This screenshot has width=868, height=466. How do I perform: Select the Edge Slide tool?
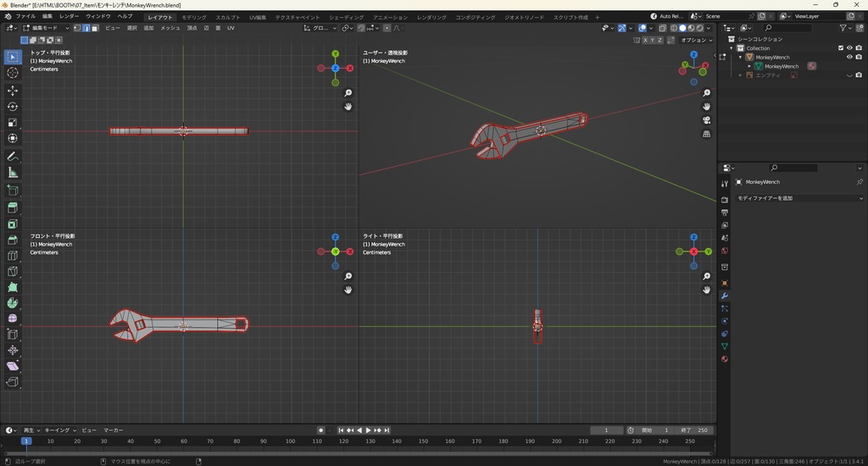(x=13, y=335)
